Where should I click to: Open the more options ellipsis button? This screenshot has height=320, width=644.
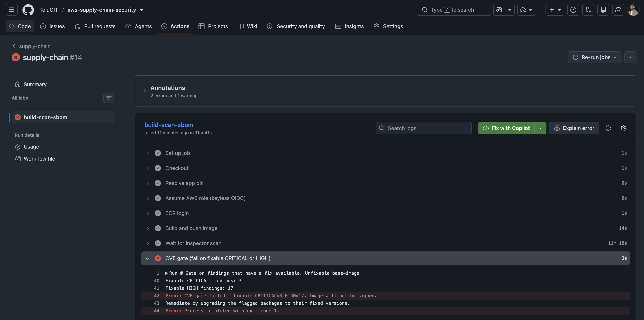(x=630, y=57)
